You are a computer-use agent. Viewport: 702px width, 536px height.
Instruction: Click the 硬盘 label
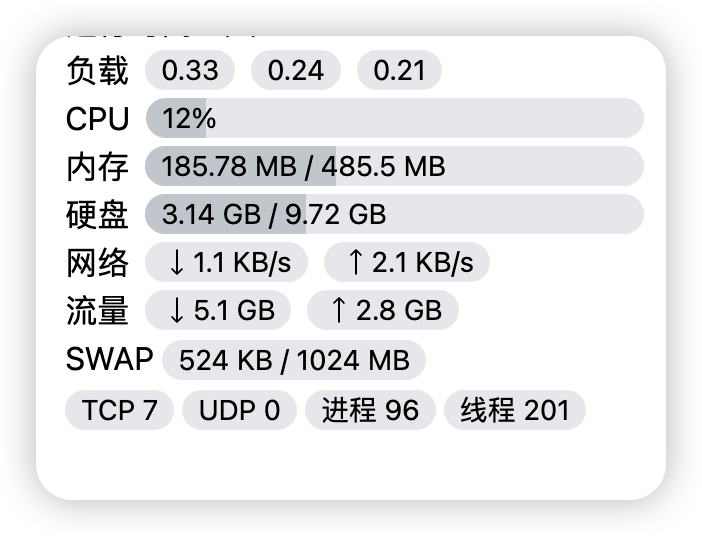point(98,214)
